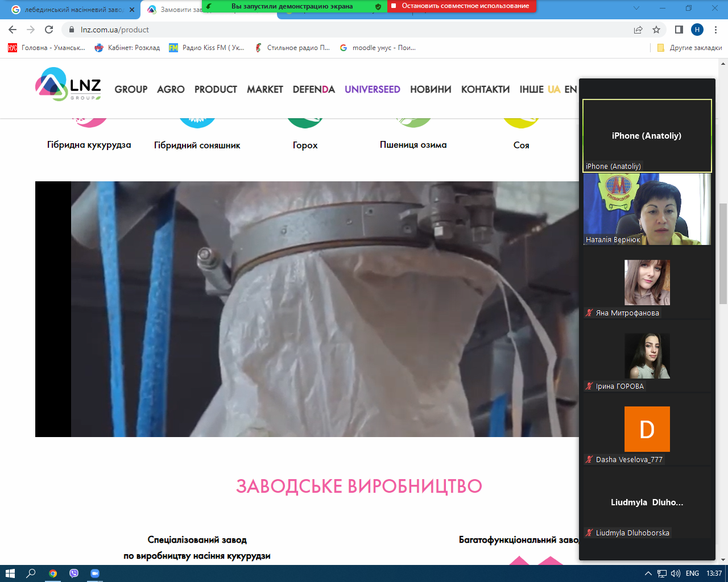Select Liudmyla Dluhoborska participant tile
Viewport: 728px width, 582px height.
[647, 502]
